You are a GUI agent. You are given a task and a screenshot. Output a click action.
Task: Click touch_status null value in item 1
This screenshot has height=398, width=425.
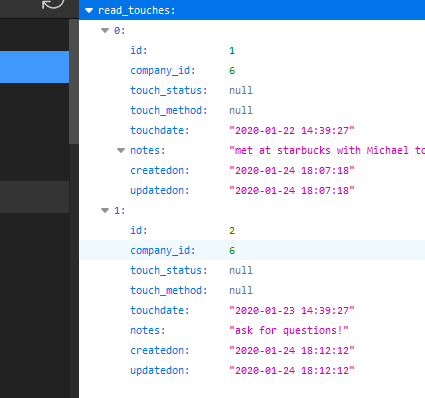click(241, 270)
